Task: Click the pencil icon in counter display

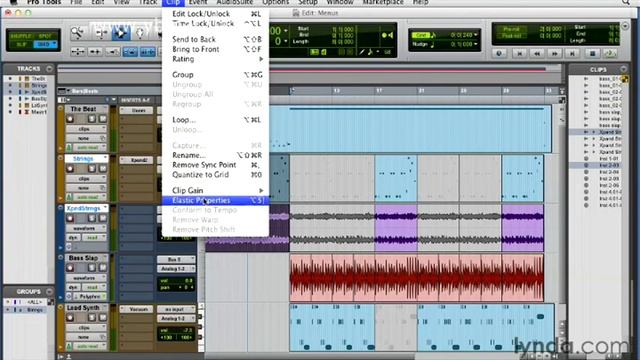Action: click(362, 52)
